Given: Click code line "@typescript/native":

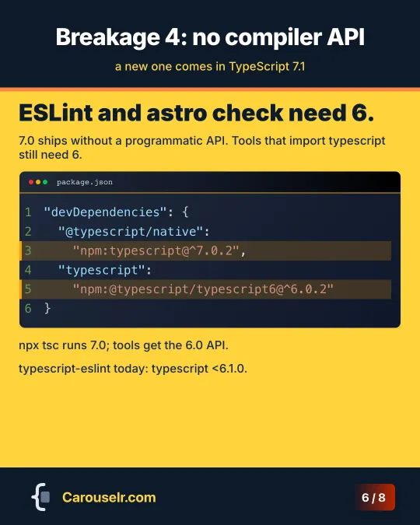Looking at the screenshot, I should 134,231.
